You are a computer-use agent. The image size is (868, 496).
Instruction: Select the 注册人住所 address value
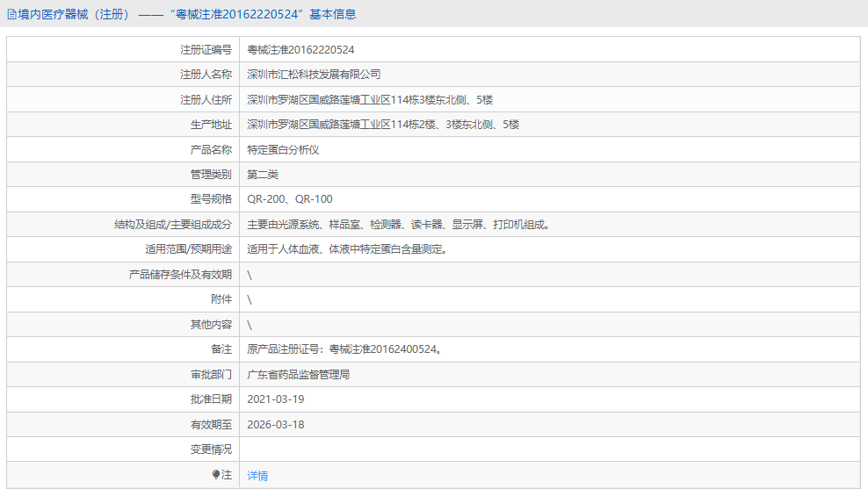pos(370,100)
